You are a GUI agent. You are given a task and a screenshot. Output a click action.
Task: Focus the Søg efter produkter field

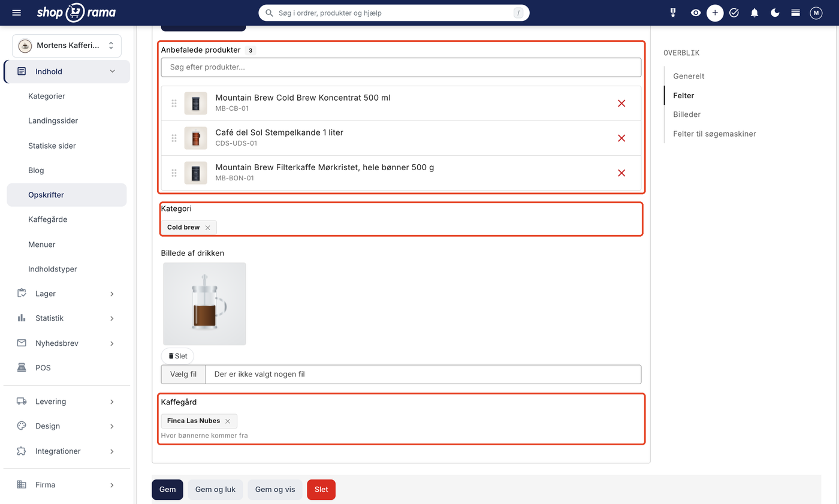click(401, 67)
